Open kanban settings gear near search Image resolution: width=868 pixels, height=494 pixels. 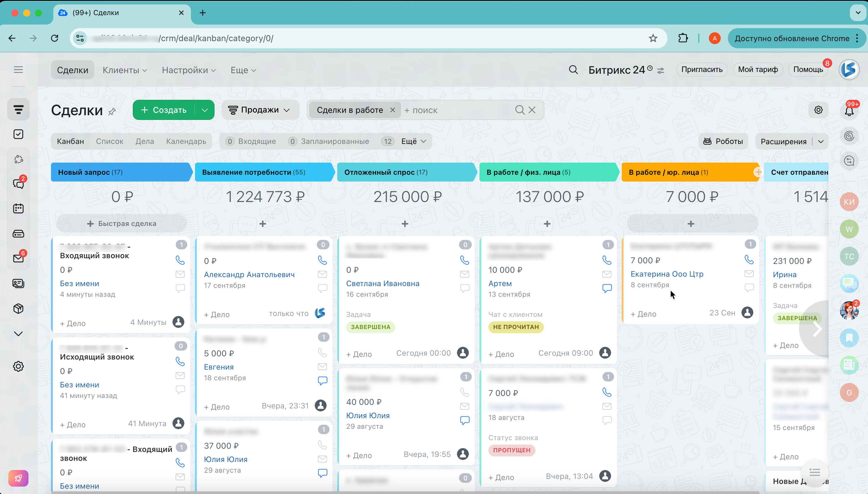click(x=818, y=110)
